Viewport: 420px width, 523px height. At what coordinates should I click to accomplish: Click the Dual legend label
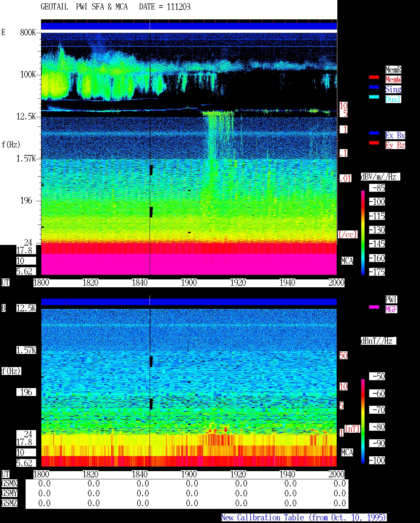pyautogui.click(x=393, y=99)
